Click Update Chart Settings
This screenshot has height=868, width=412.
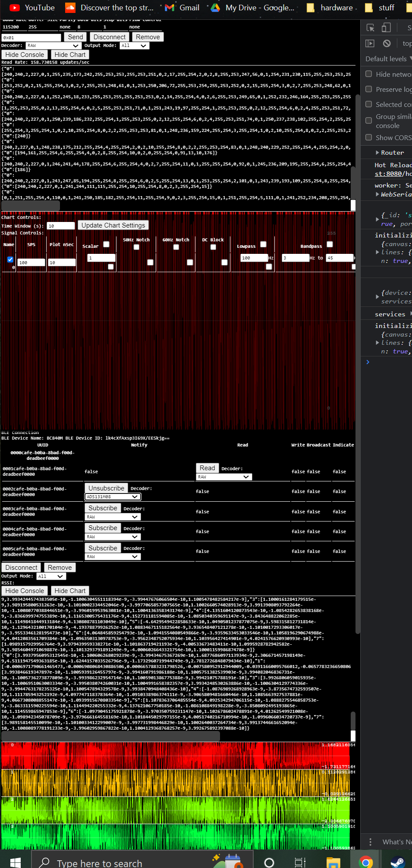[x=113, y=225]
